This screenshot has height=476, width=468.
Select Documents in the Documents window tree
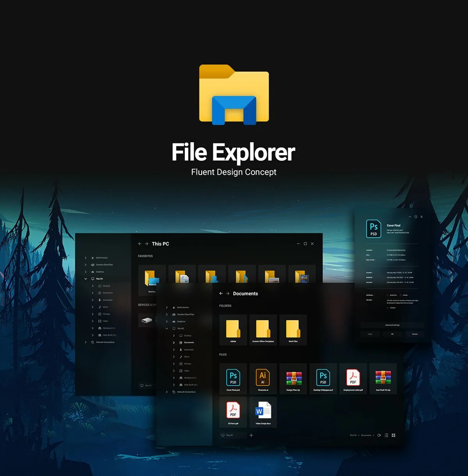pos(187,342)
